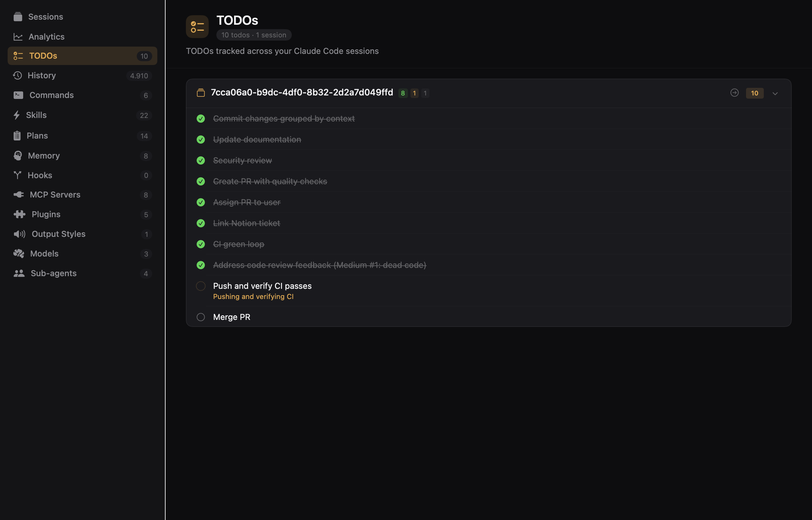Click the TODOs checklist icon in the header
The width and height of the screenshot is (812, 520).
[197, 26]
